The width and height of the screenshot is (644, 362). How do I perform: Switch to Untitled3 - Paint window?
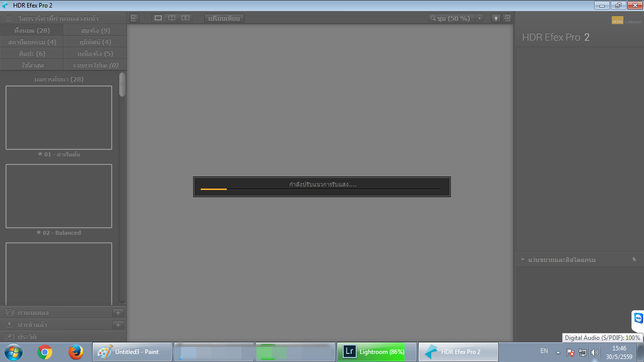point(132,352)
